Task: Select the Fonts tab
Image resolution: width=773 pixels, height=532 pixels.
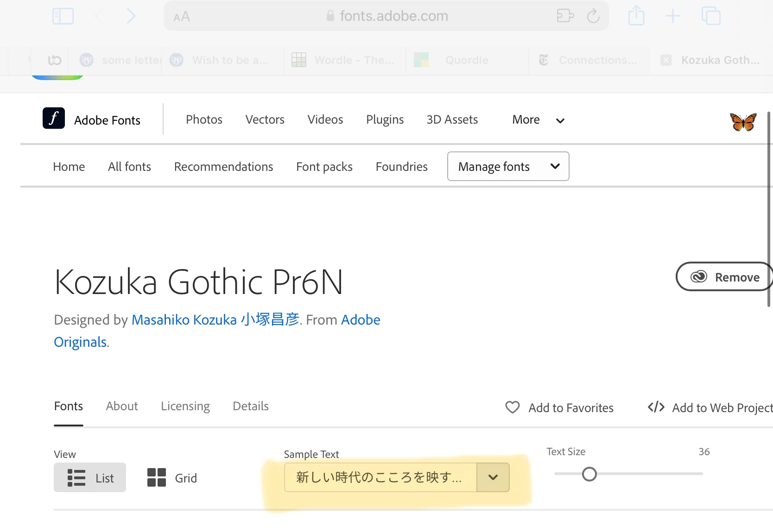Action: click(69, 406)
